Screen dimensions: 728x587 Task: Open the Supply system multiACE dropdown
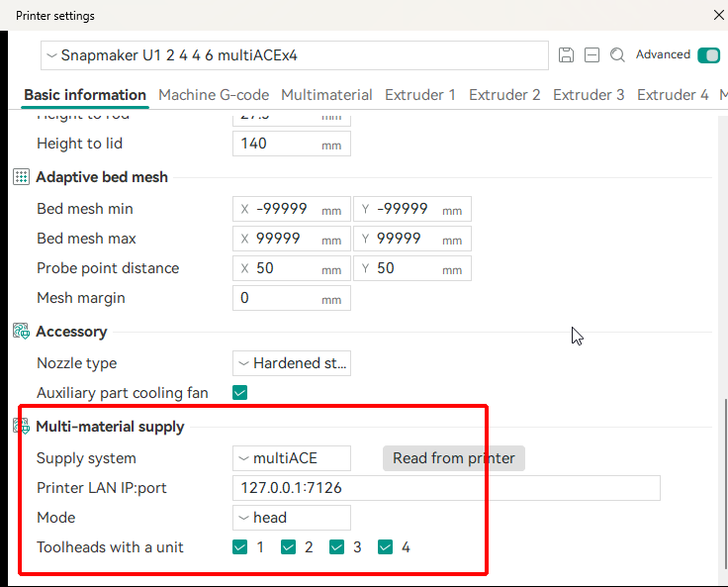(292, 458)
